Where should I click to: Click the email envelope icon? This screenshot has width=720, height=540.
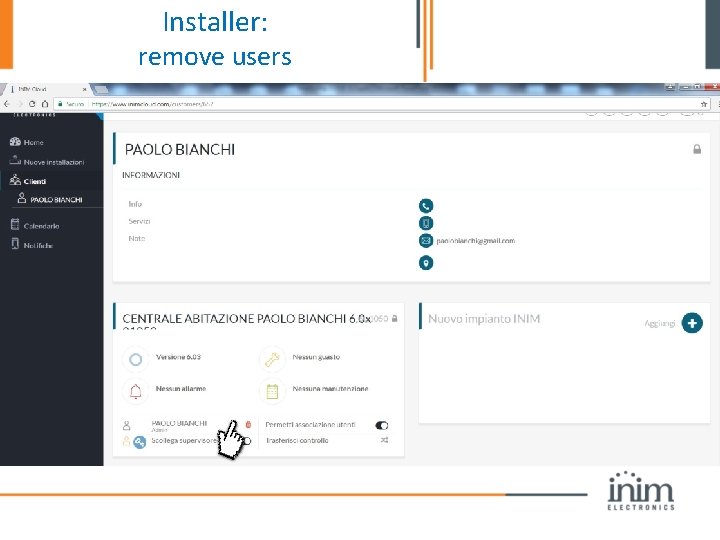[426, 241]
